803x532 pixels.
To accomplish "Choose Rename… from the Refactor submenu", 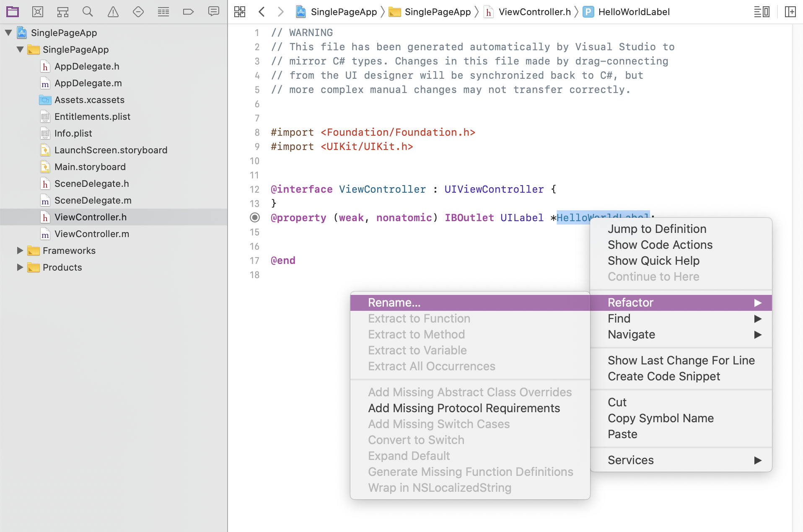I will pos(394,302).
